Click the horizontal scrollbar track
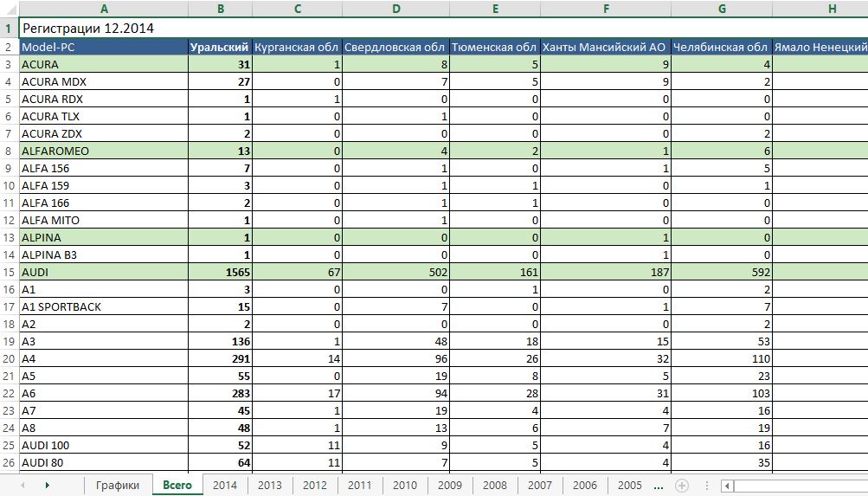 click(800, 486)
